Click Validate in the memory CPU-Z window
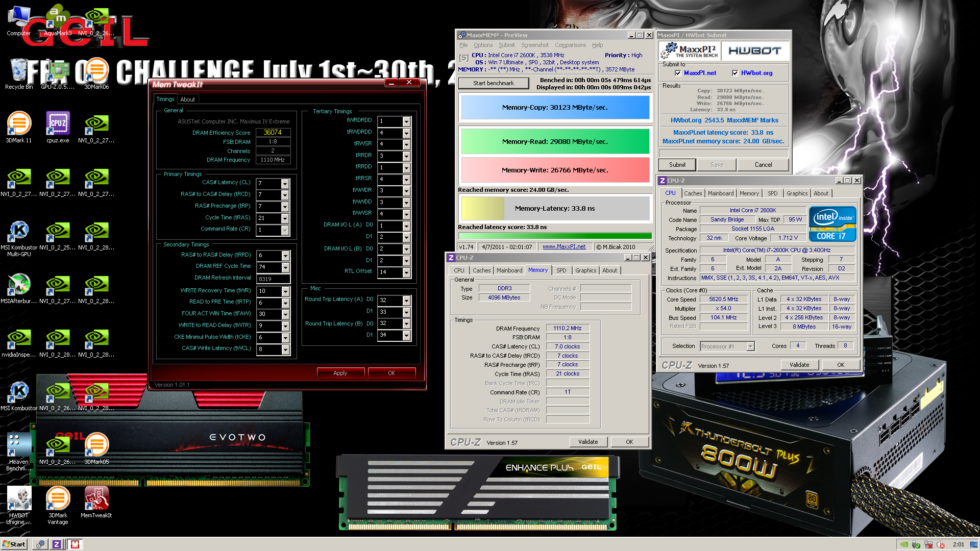 point(588,442)
